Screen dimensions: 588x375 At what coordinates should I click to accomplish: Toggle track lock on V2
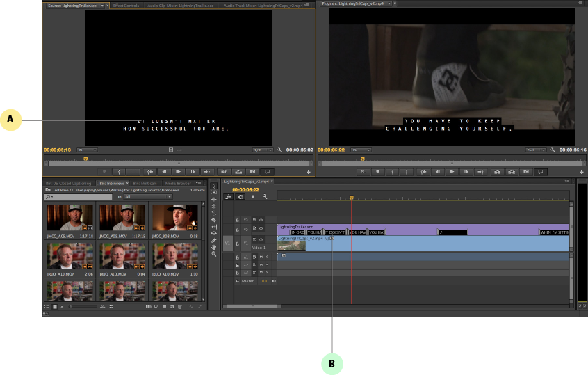click(x=237, y=230)
